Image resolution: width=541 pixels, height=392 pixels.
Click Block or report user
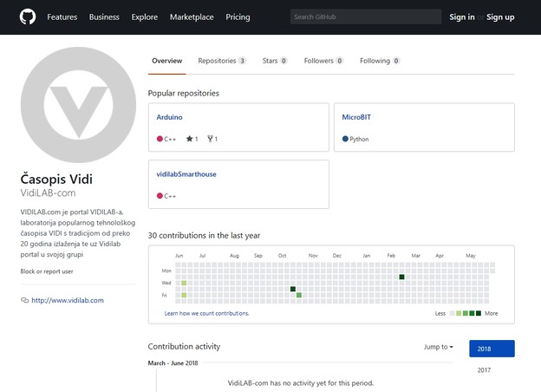pyautogui.click(x=47, y=271)
